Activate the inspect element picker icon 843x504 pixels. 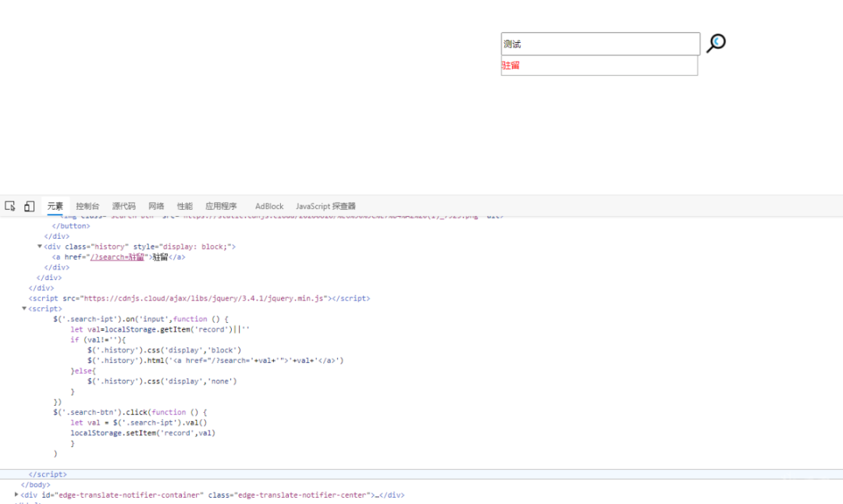(9, 206)
